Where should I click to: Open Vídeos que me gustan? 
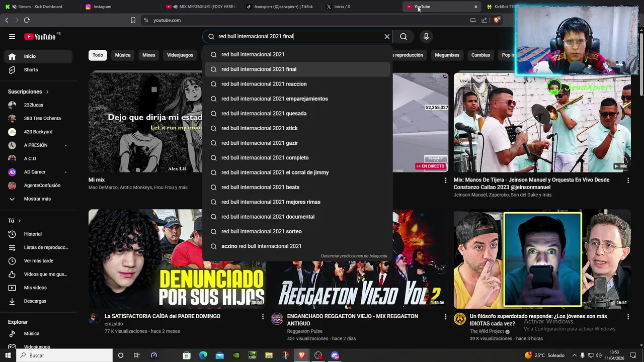click(38, 274)
